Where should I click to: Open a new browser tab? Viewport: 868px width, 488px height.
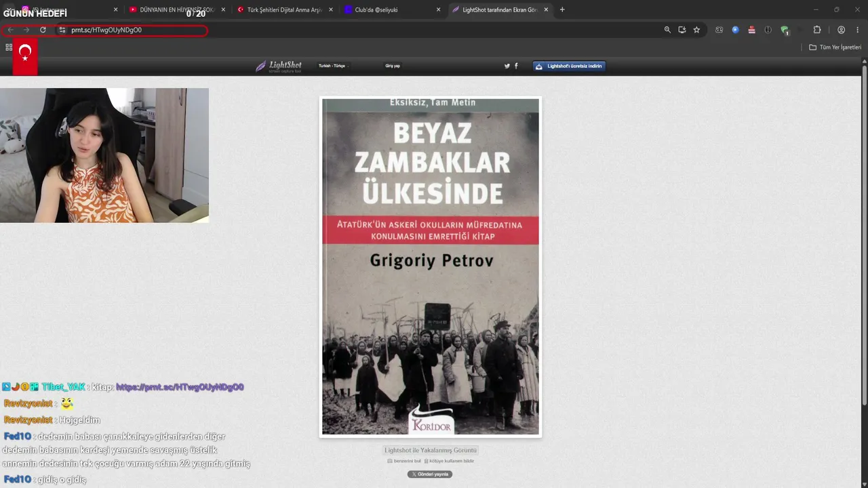click(x=562, y=10)
